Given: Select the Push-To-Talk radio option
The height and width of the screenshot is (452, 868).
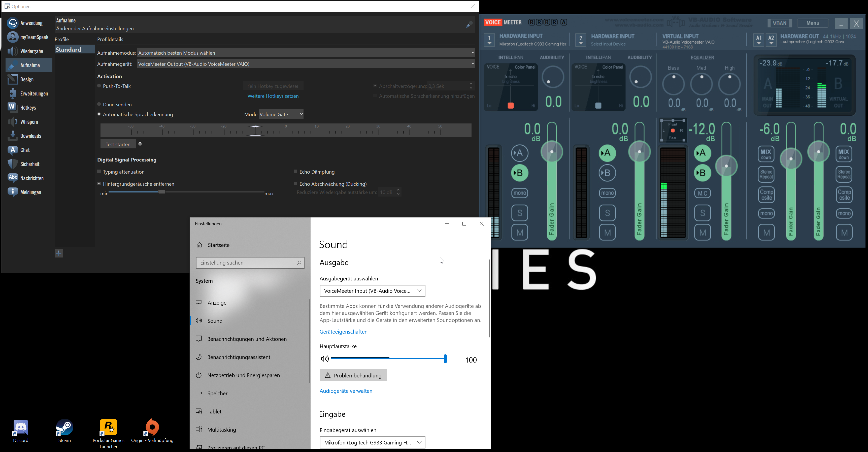Looking at the screenshot, I should click(x=99, y=86).
